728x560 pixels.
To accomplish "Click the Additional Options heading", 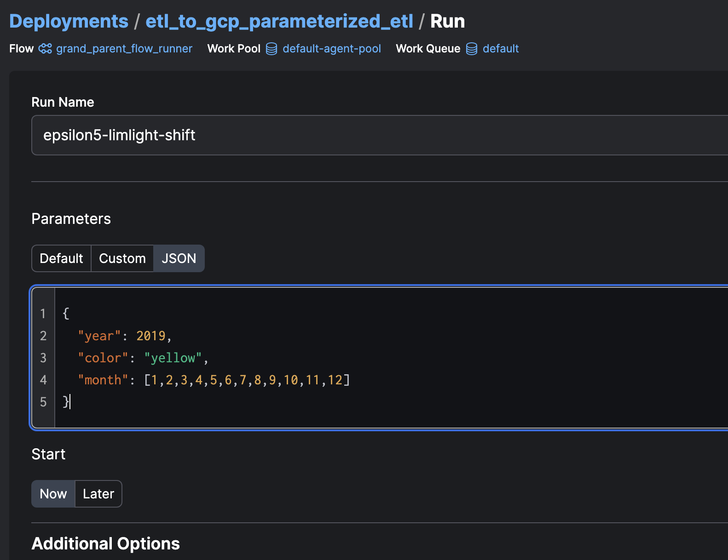I will (x=106, y=543).
